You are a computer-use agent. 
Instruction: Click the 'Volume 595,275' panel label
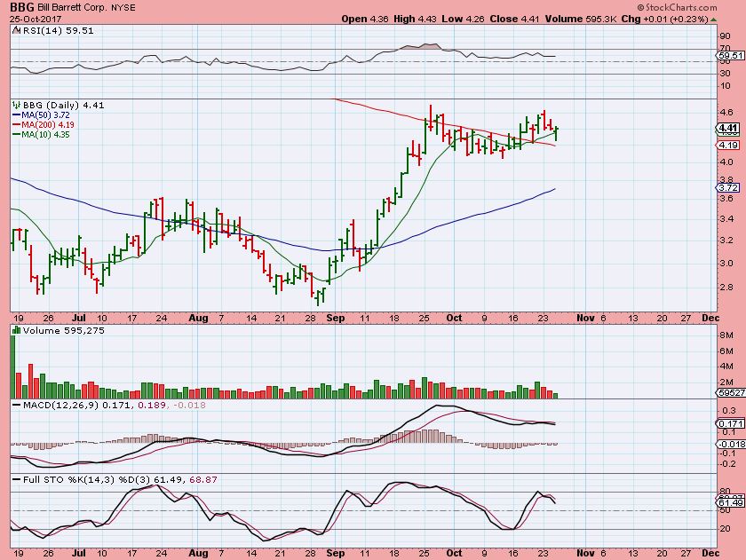63,330
